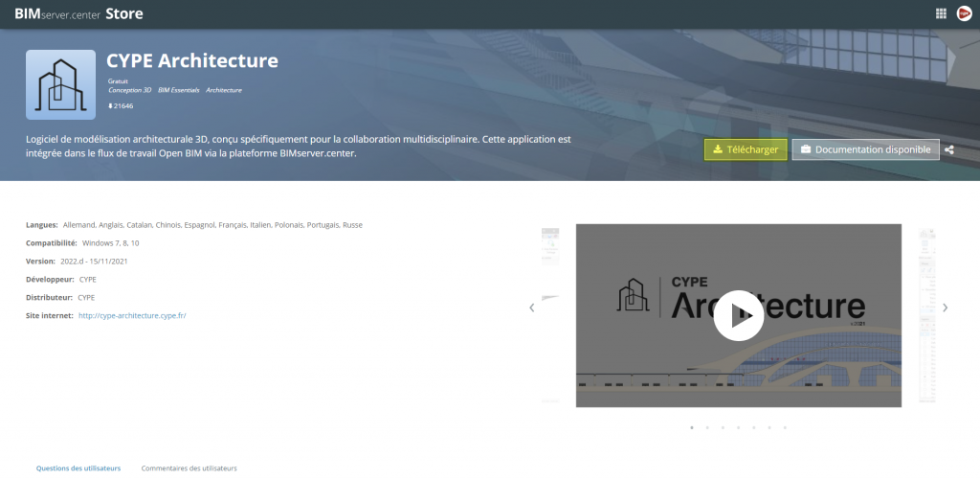This screenshot has width=980, height=479.
Task: Click the right preview screenshot thumbnail
Action: coord(926,315)
